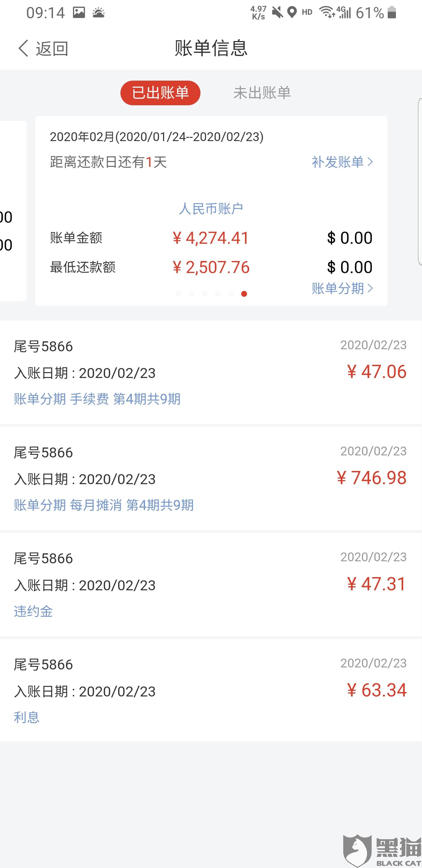Tap the Wi-Fi signal icon
This screenshot has height=868, width=422.
[x=327, y=13]
